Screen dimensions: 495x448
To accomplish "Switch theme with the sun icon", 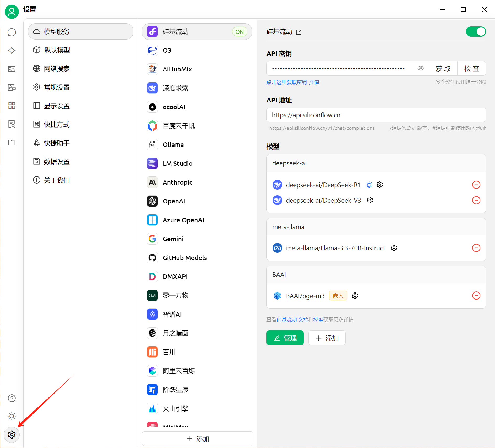I will pyautogui.click(x=12, y=416).
